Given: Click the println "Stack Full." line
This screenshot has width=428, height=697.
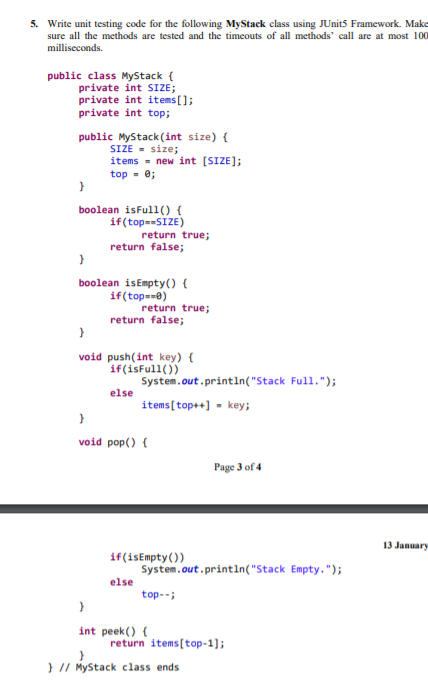Looking at the screenshot, I should point(239,381).
